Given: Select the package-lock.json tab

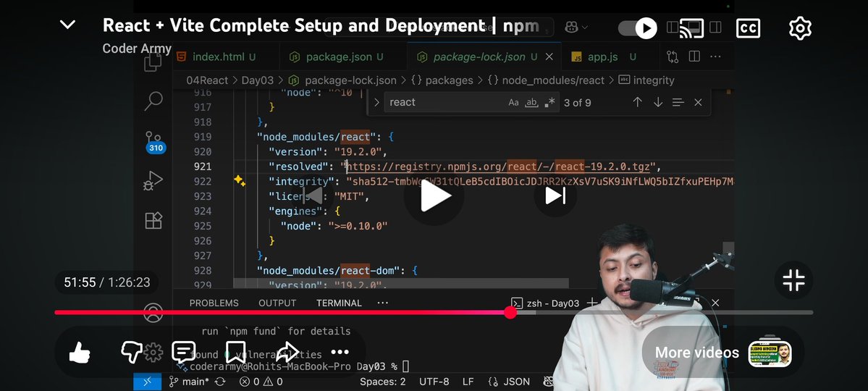Looking at the screenshot, I should coord(479,57).
